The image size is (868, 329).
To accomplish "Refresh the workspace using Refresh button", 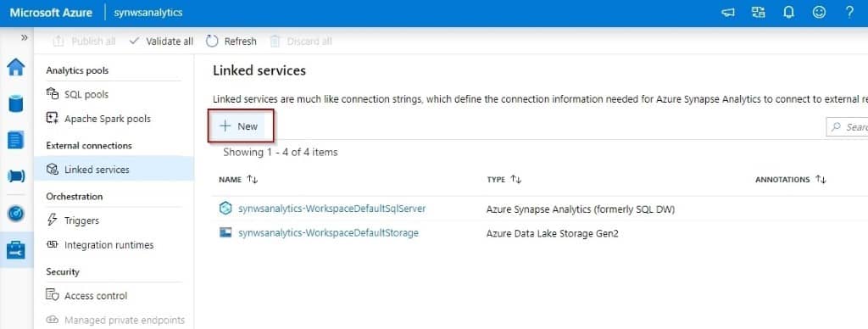I will pos(231,41).
